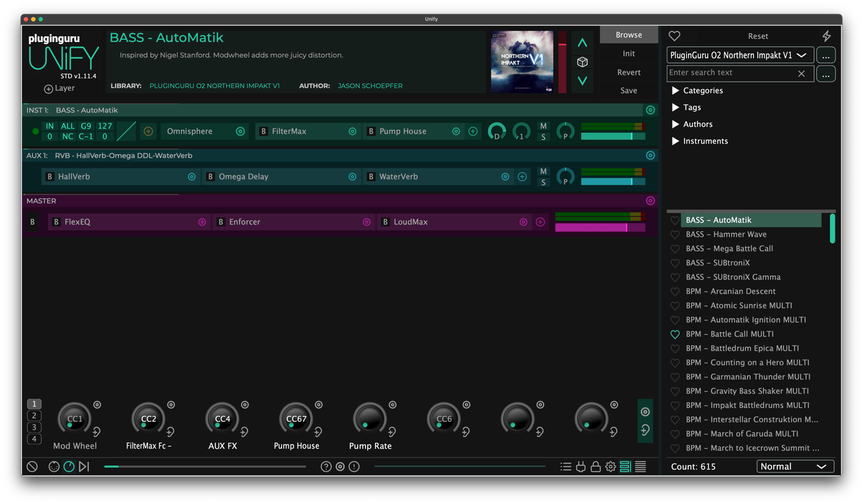Screen dimensions: 863x504
Task: Toggle favorite on BPM – Battle Call MULTI
Action: pyautogui.click(x=675, y=334)
